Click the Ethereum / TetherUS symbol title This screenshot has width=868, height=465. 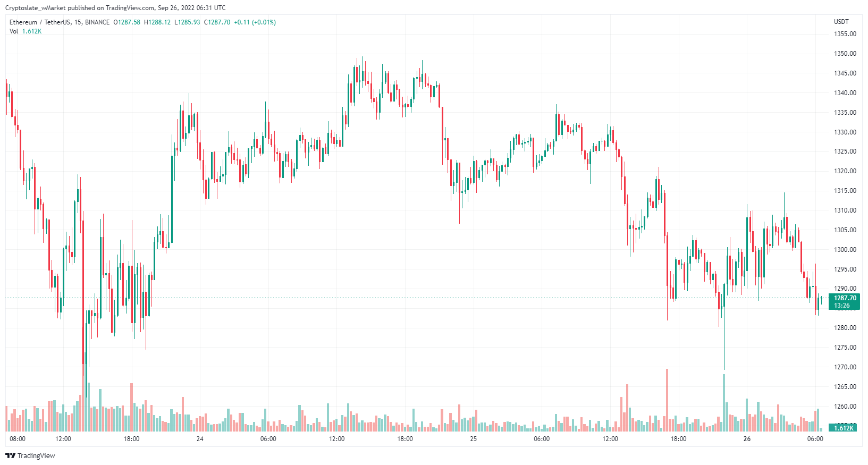[x=40, y=22]
